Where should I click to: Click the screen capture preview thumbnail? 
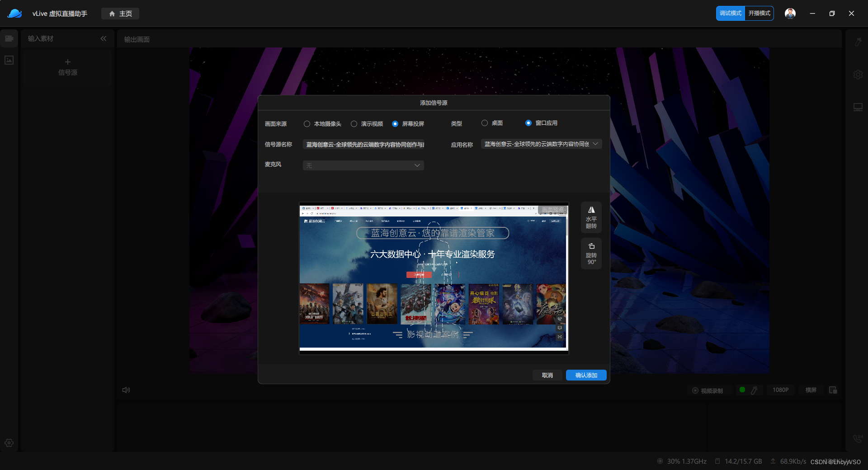coord(434,278)
